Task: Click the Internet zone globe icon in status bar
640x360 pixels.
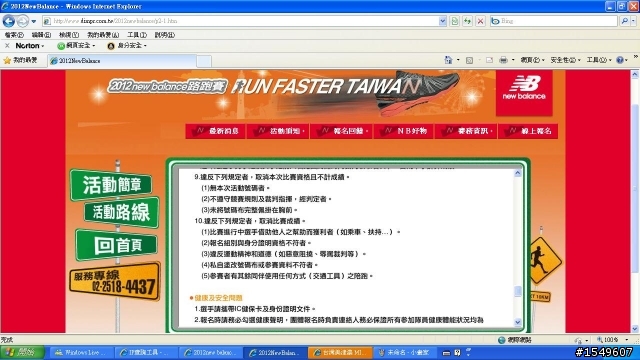Action: [x=502, y=340]
